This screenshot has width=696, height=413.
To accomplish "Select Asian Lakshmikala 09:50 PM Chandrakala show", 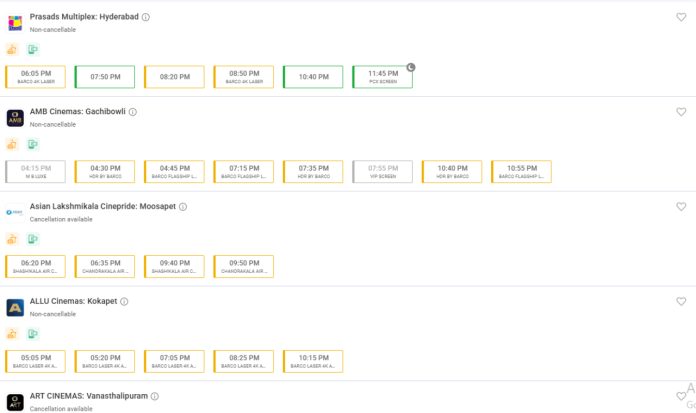I will 244,266.
